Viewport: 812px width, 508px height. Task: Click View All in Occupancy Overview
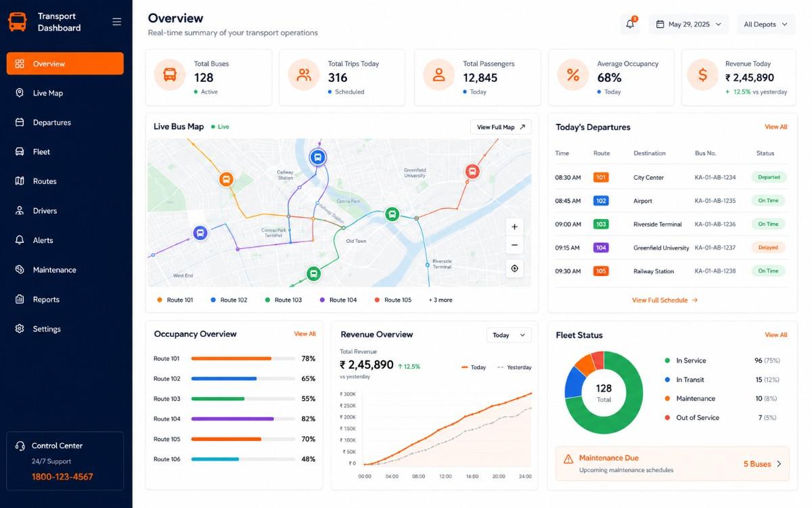304,334
